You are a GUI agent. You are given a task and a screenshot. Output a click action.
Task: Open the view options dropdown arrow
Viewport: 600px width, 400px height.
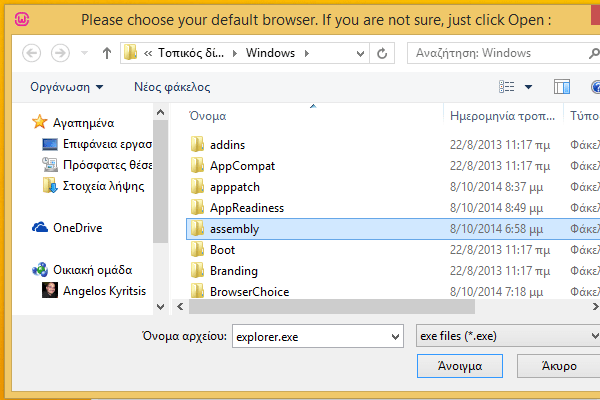click(x=528, y=88)
